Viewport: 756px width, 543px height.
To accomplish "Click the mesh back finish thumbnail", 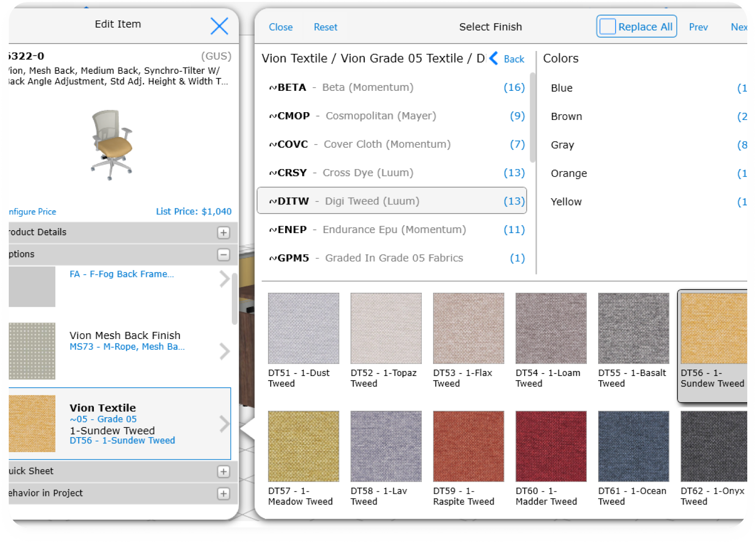I will click(32, 351).
